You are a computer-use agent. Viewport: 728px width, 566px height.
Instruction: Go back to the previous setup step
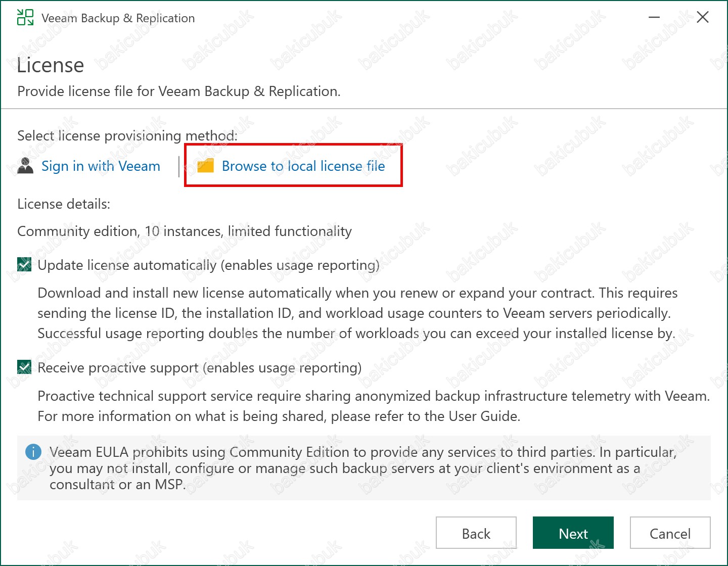coord(476,533)
